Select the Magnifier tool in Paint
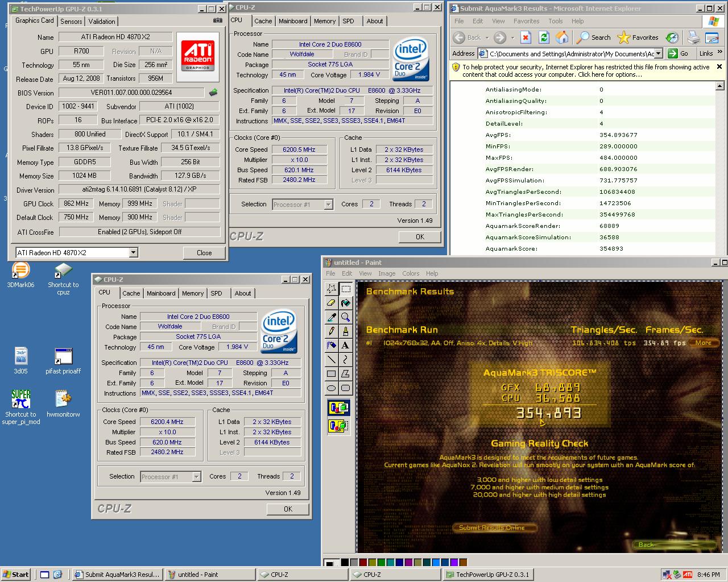728x582 pixels. pos(345,317)
